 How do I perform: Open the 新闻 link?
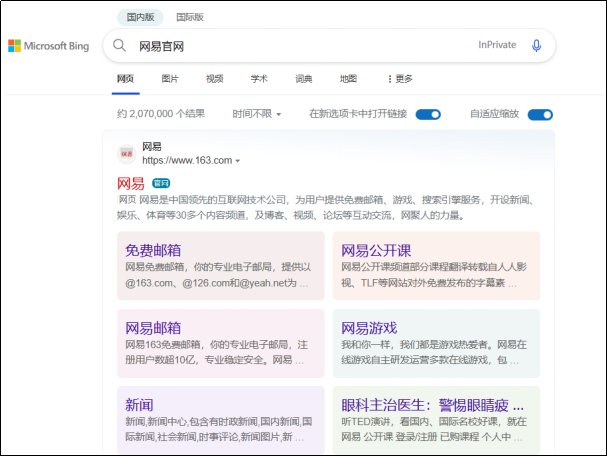139,405
